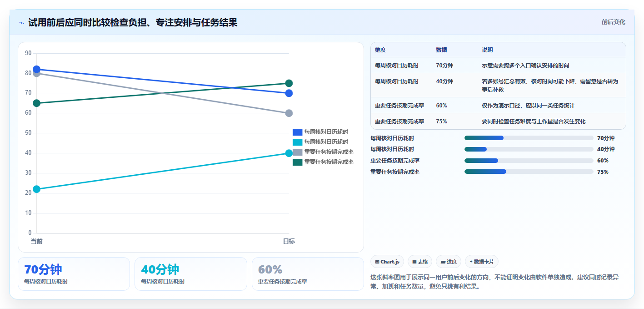Click the description 要同时检查任务难度与工作量是否发生变化

(534, 122)
